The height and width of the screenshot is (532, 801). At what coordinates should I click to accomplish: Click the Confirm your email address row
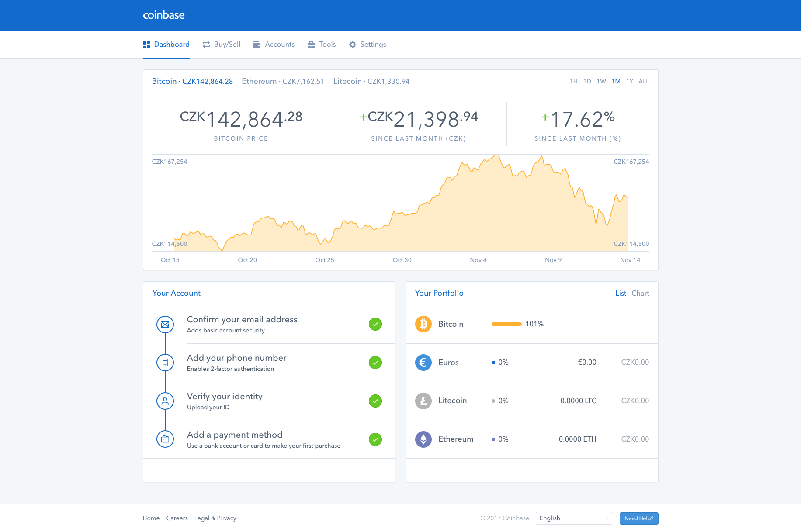click(269, 325)
